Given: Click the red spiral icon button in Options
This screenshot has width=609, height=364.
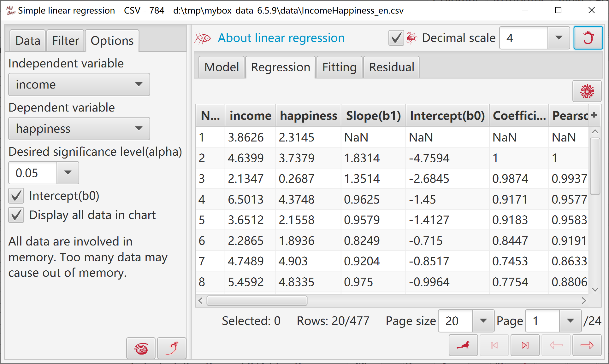Looking at the screenshot, I should click(x=141, y=349).
